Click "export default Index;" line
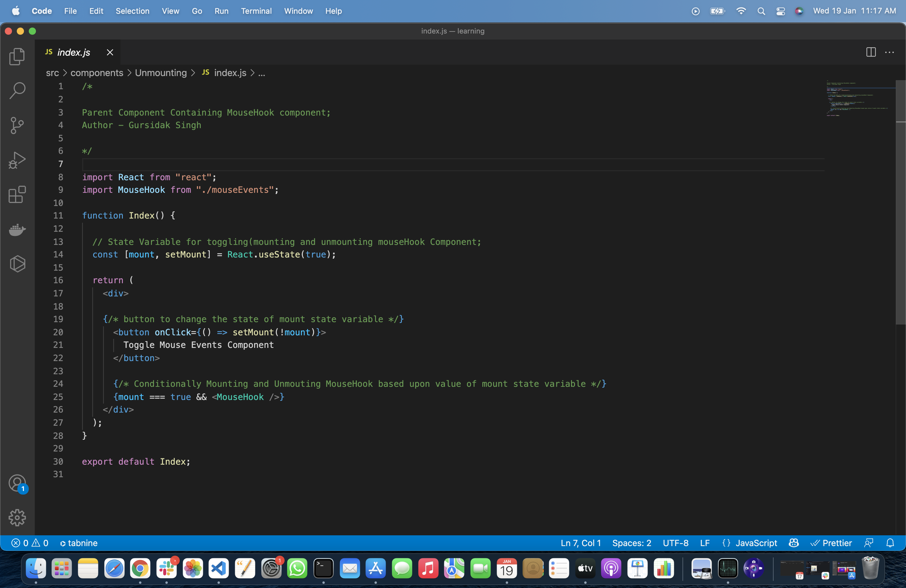906x588 pixels. pos(136,461)
